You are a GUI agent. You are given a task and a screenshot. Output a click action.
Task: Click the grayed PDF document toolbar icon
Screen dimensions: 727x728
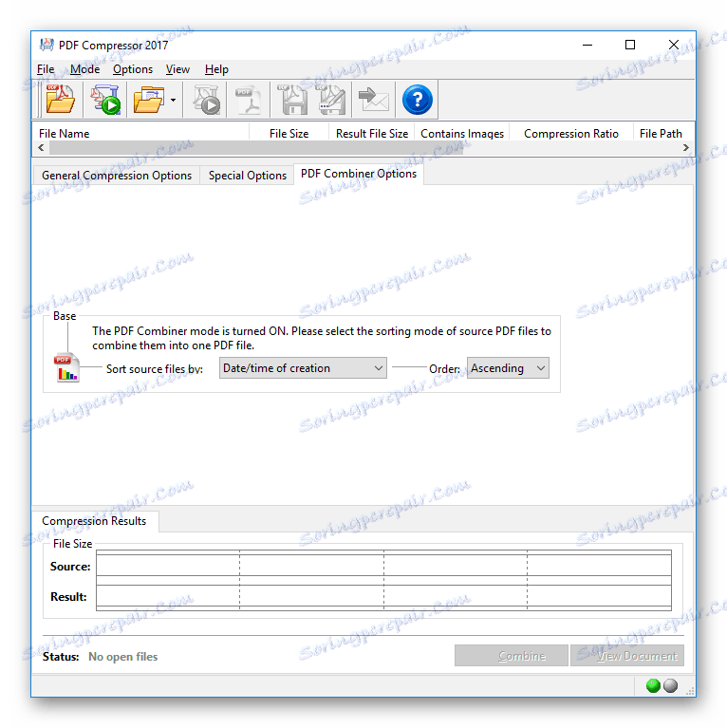click(248, 100)
